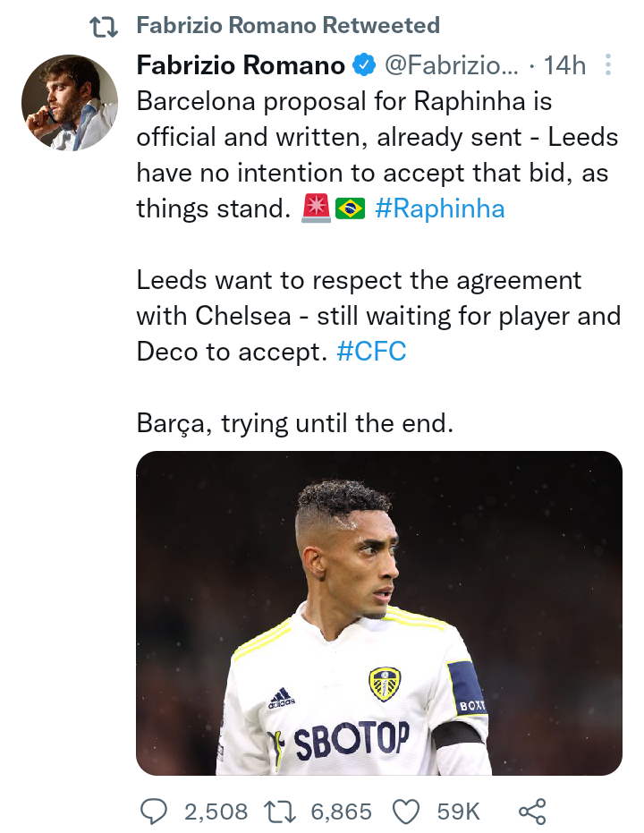Image resolution: width=644 pixels, height=833 pixels.
Task: Click the @Fabrizio... handle
Action: 451,65
